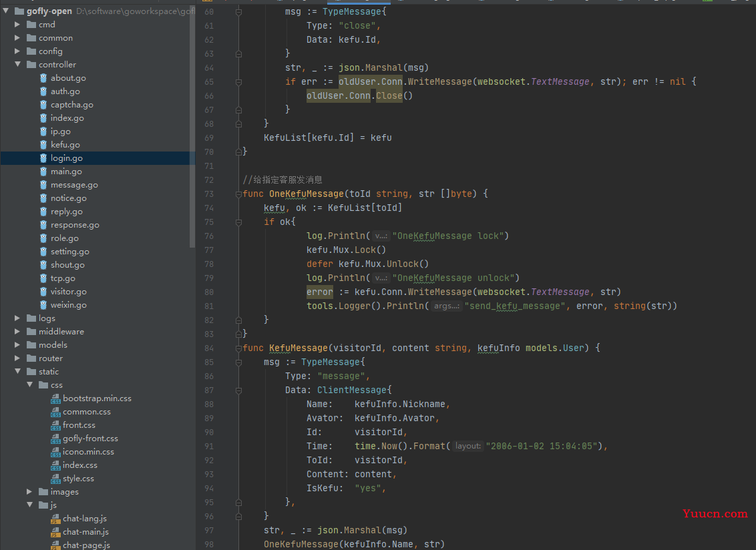Open tcp.go file
This screenshot has height=550, width=756.
click(x=63, y=278)
